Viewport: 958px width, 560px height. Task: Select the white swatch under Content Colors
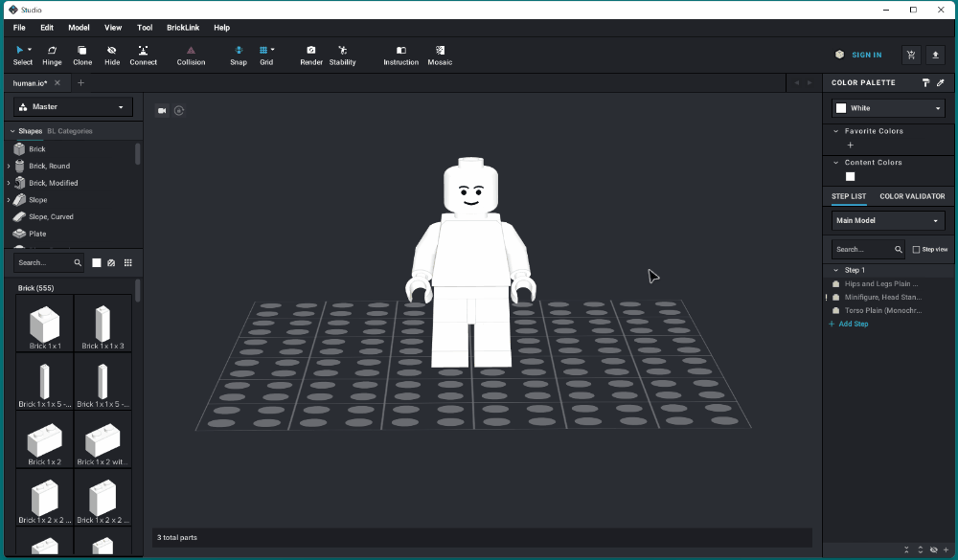851,176
